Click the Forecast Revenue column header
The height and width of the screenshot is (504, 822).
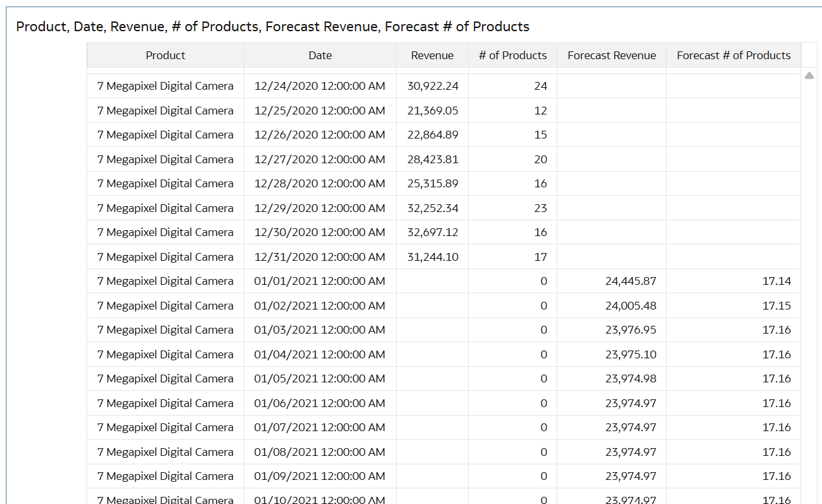pos(611,55)
